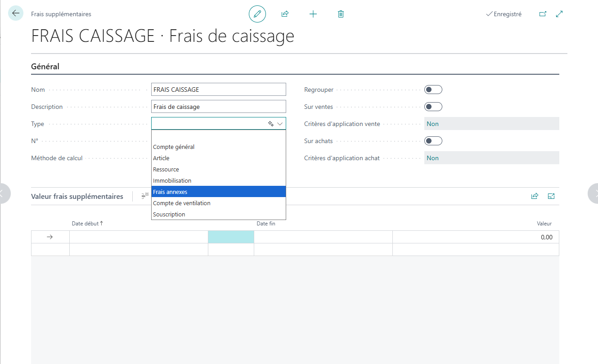Viewport: 598px width, 364px height.
Task: Choose Immobilisation in the dropdown
Action: tap(219, 181)
